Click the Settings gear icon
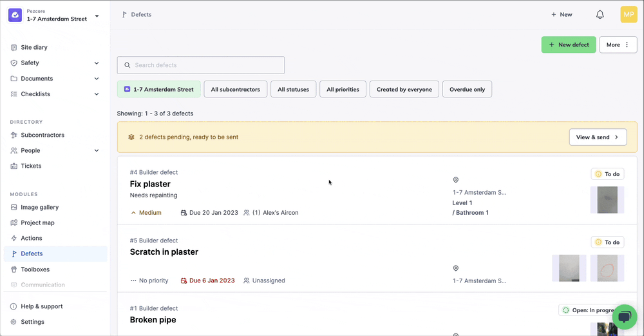 [14, 322]
